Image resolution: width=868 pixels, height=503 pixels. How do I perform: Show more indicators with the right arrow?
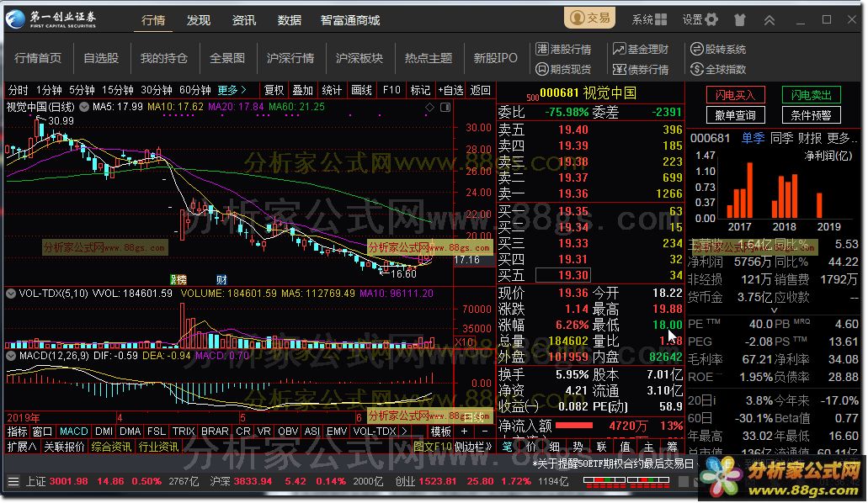pos(405,432)
